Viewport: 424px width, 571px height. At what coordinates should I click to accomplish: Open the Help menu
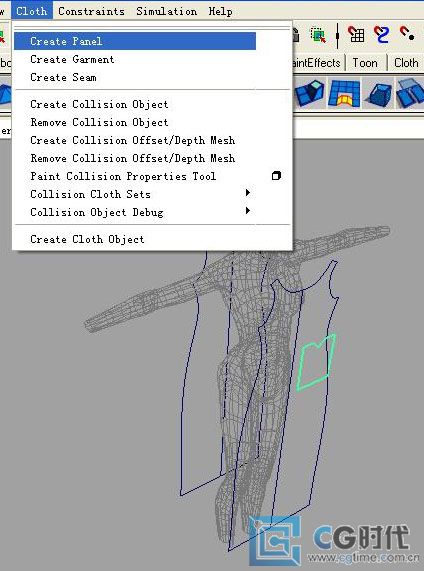click(x=220, y=11)
